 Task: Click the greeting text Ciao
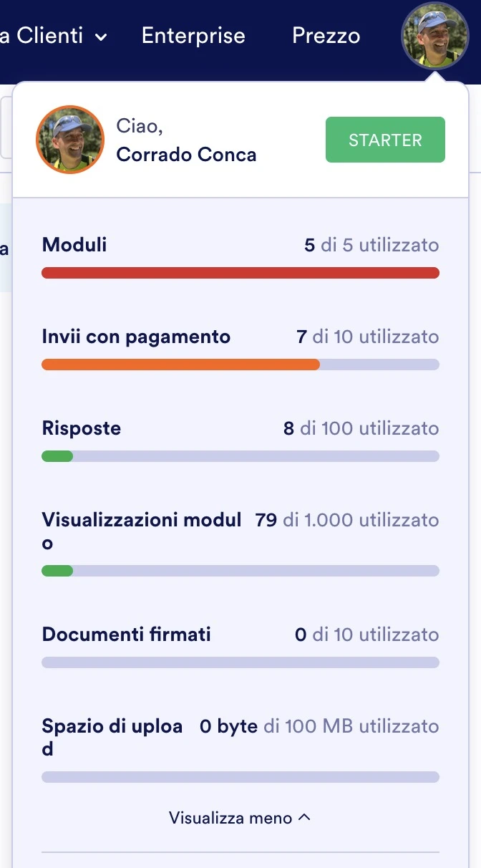[x=139, y=126]
